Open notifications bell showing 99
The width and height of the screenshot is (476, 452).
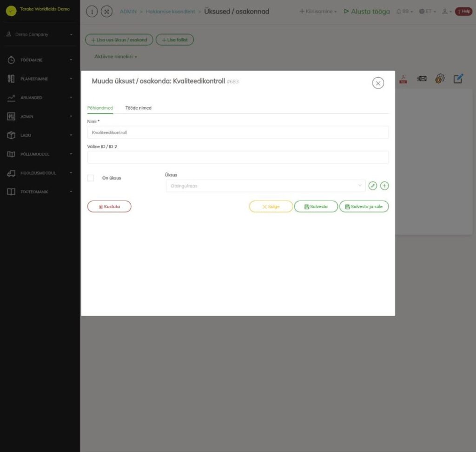point(405,11)
